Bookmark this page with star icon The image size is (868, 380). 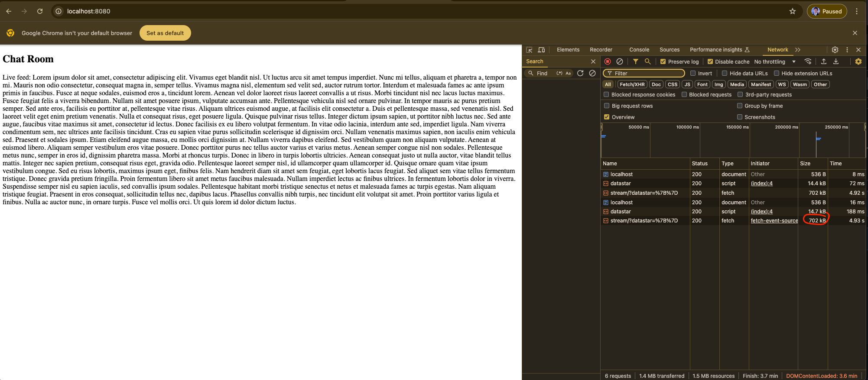point(793,11)
